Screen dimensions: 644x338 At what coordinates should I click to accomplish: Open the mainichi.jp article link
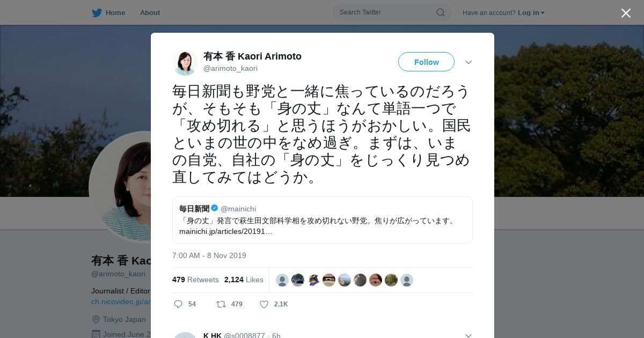coord(226,232)
